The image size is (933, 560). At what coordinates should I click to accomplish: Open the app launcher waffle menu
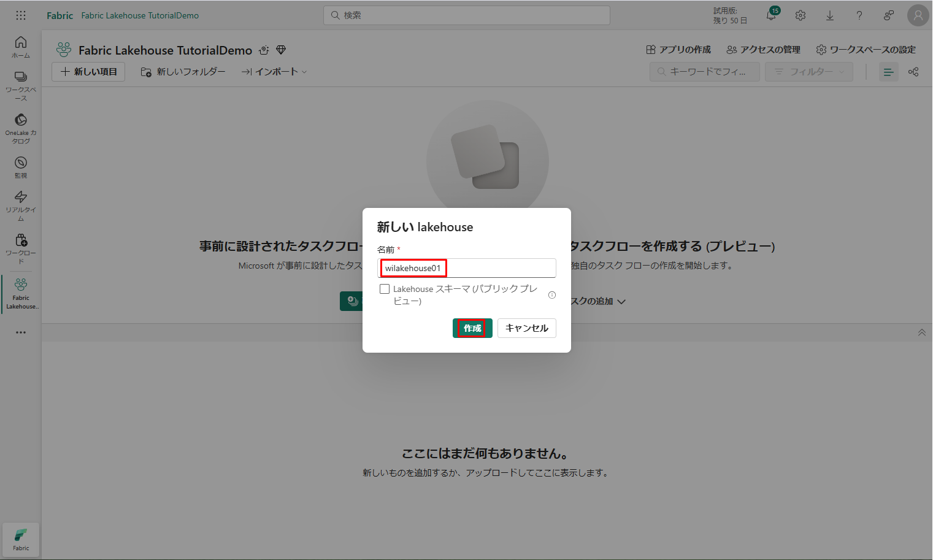tap(21, 15)
